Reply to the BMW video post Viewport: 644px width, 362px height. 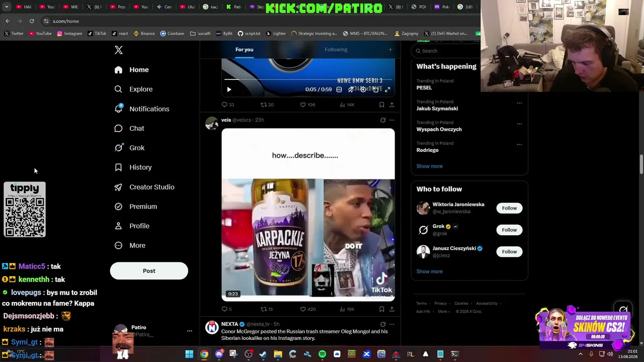coord(228,105)
